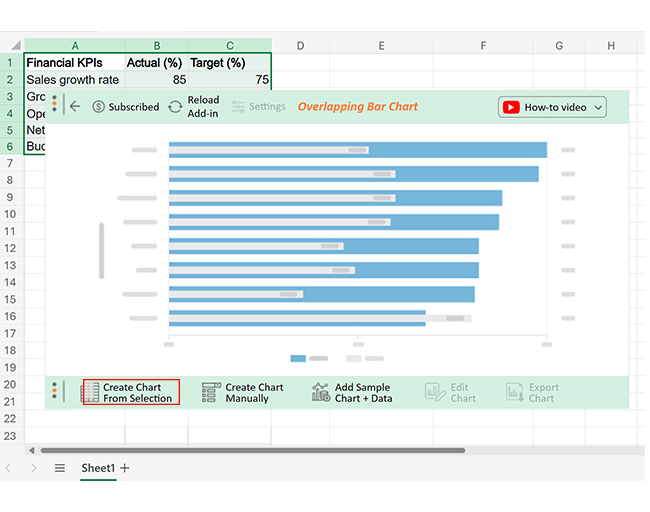Click the Export Chart label
The height and width of the screenshot is (512, 650).
(543, 393)
